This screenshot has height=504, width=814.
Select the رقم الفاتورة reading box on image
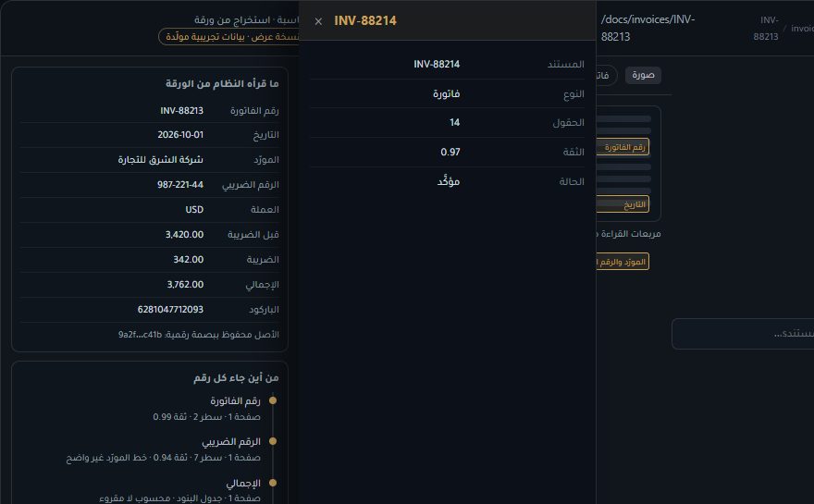[623, 147]
